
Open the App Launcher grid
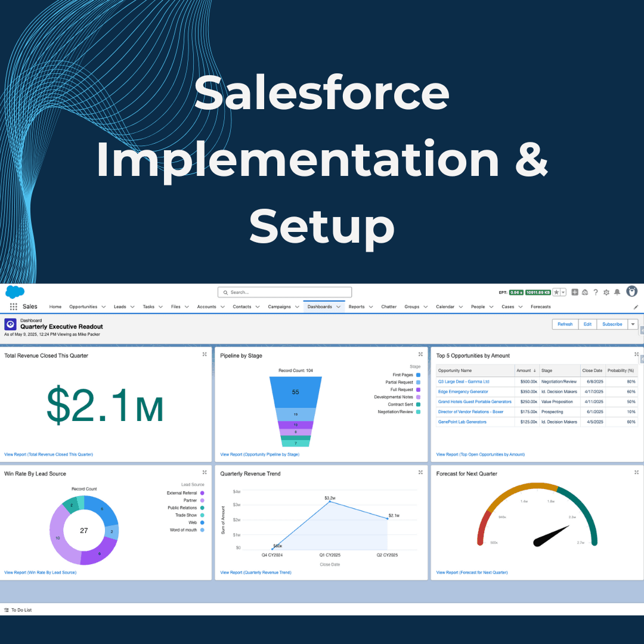pos(13,306)
